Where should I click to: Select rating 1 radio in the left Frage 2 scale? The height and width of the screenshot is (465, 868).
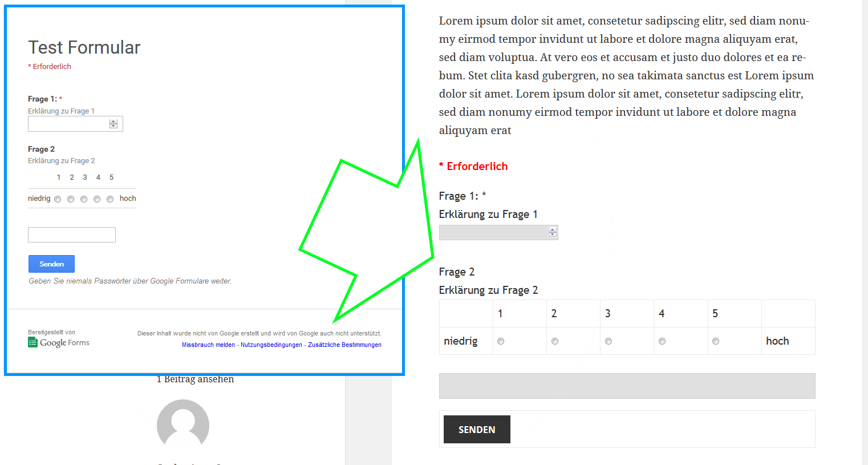click(57, 199)
